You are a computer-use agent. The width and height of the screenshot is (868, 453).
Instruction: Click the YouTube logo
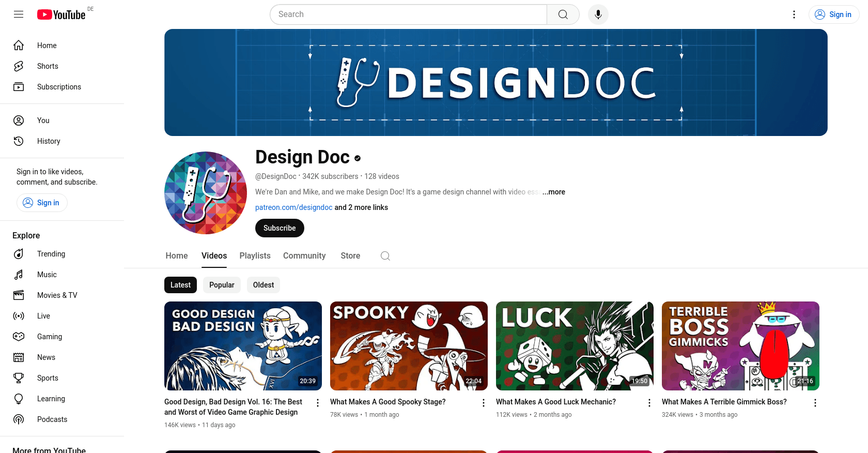tap(61, 14)
